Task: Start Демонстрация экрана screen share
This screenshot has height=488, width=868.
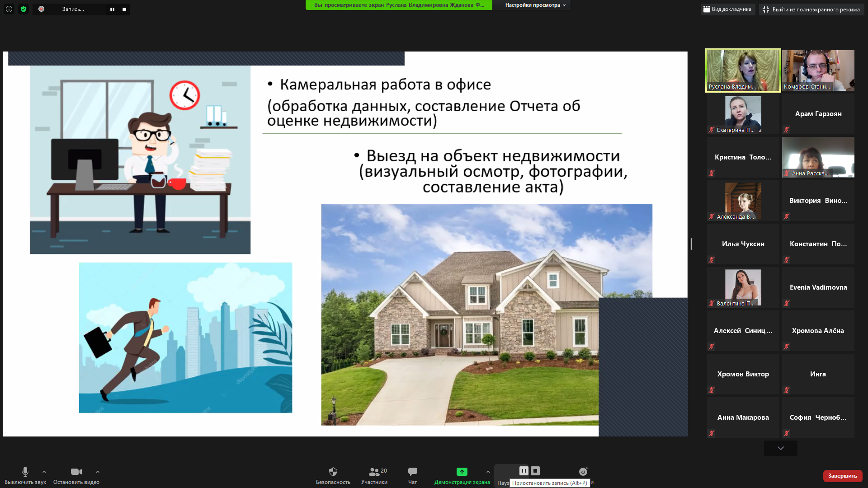Action: click(462, 476)
